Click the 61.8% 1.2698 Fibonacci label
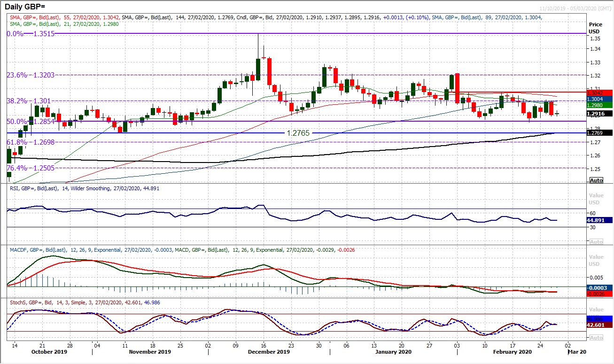 point(30,142)
